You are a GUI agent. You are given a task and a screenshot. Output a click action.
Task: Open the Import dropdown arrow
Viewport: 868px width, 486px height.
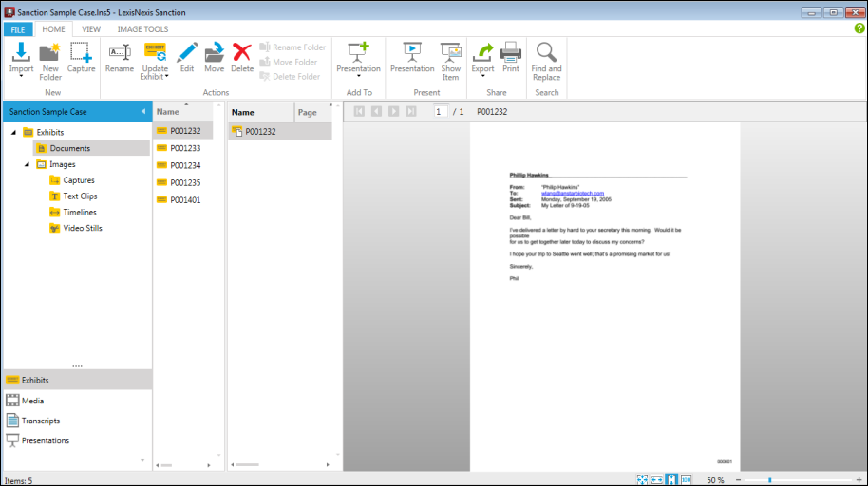tap(21, 76)
